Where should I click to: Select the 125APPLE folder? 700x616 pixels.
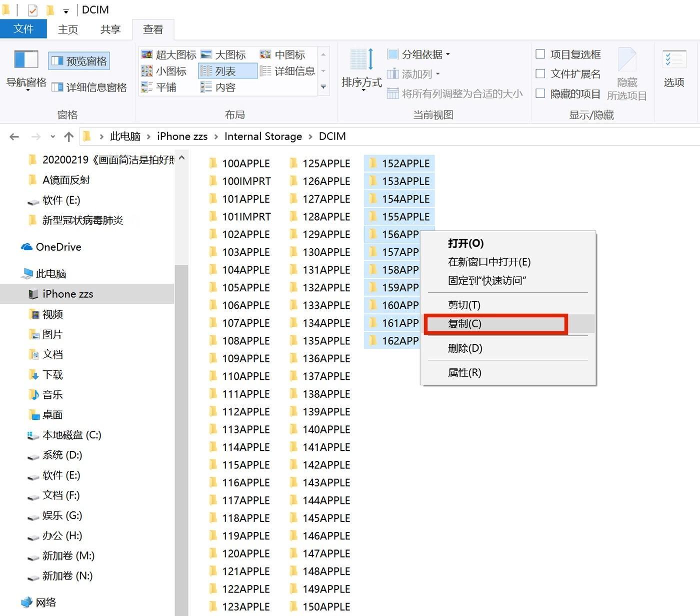[x=320, y=164]
